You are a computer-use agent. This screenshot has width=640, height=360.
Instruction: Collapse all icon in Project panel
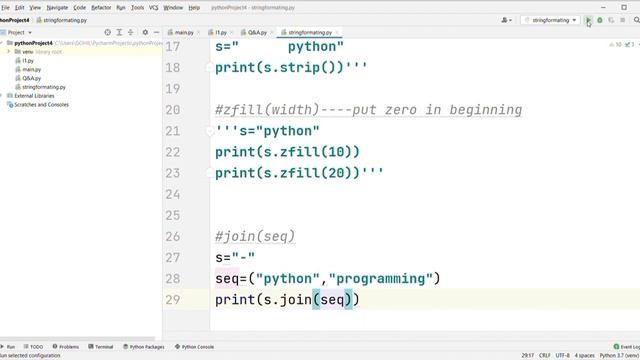(131, 32)
